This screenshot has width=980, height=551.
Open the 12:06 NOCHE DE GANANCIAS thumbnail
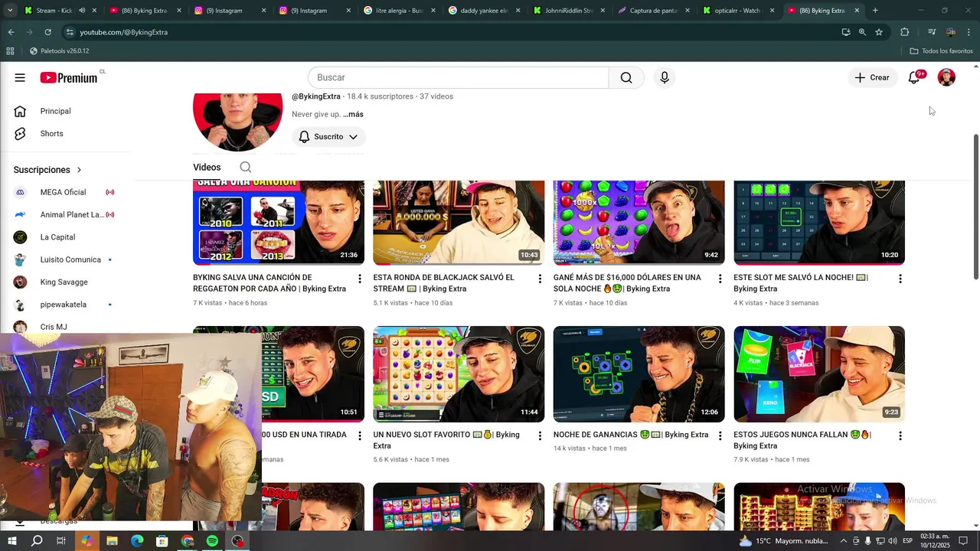(x=639, y=374)
